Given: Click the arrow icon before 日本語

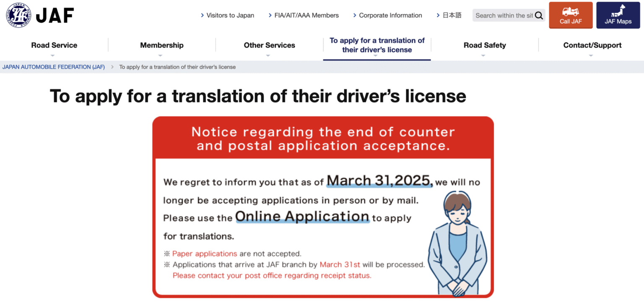Looking at the screenshot, I should [x=437, y=15].
